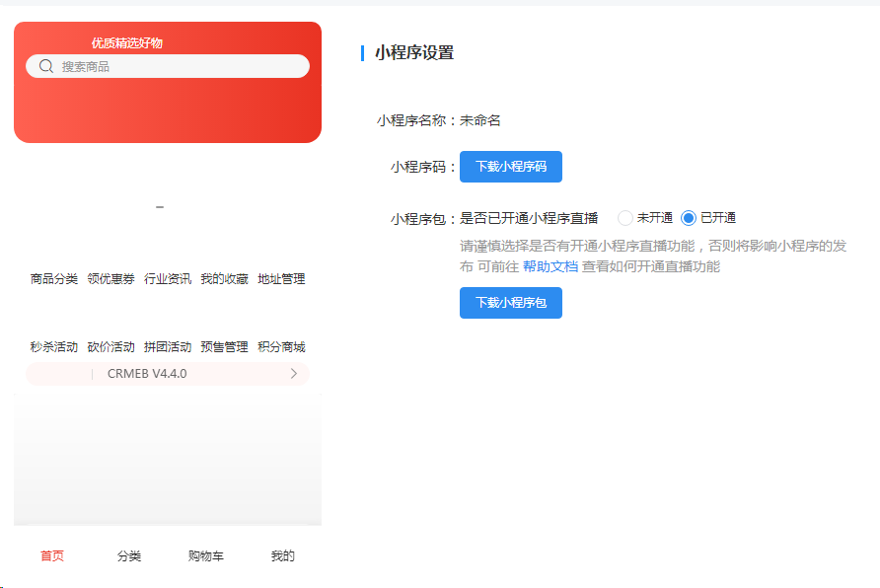Open 领优惠券 menu entry
The height and width of the screenshot is (588, 880).
110,279
